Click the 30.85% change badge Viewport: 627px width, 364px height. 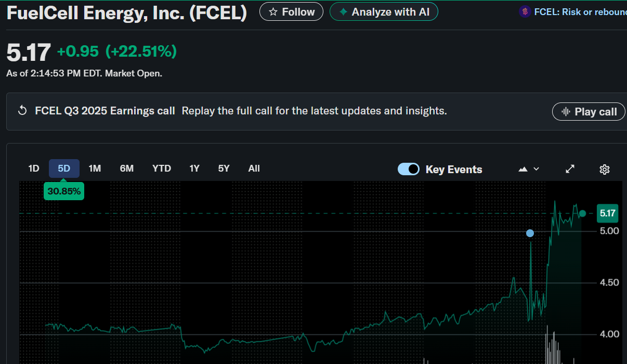[x=64, y=191]
